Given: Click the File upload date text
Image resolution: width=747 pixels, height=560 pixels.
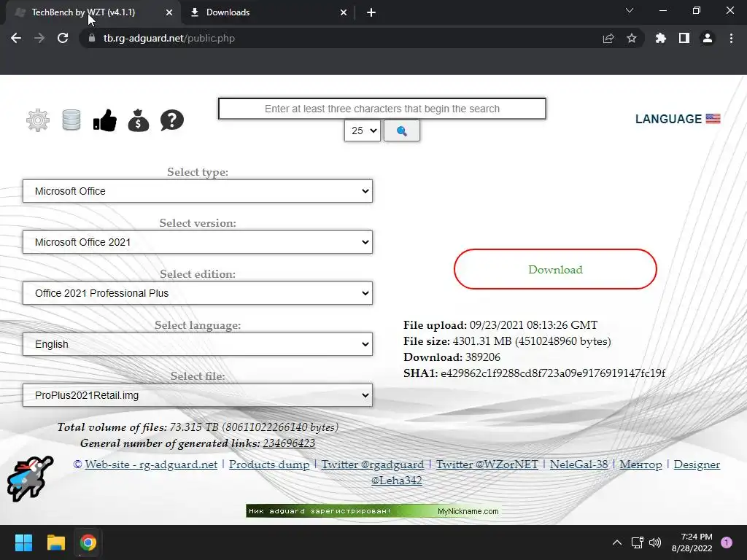Looking at the screenshot, I should coord(500,324).
